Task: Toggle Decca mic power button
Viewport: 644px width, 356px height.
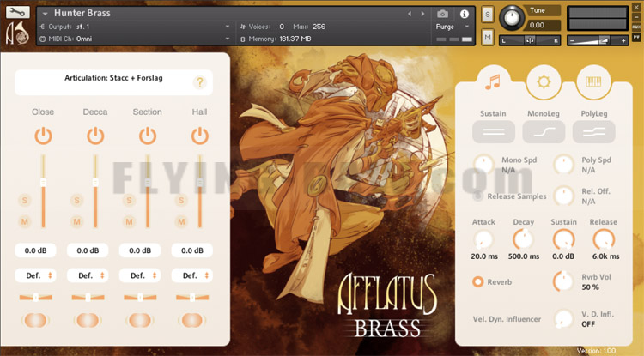Action: [x=95, y=136]
